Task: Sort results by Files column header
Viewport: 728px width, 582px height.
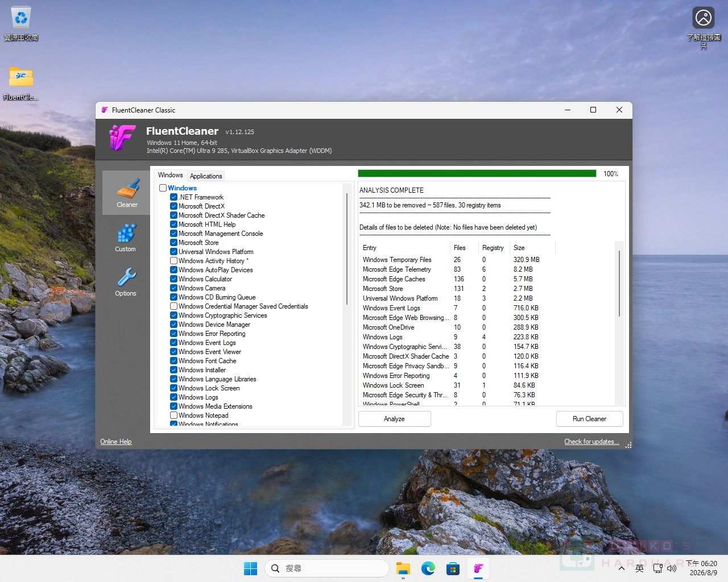Action: 464,248
